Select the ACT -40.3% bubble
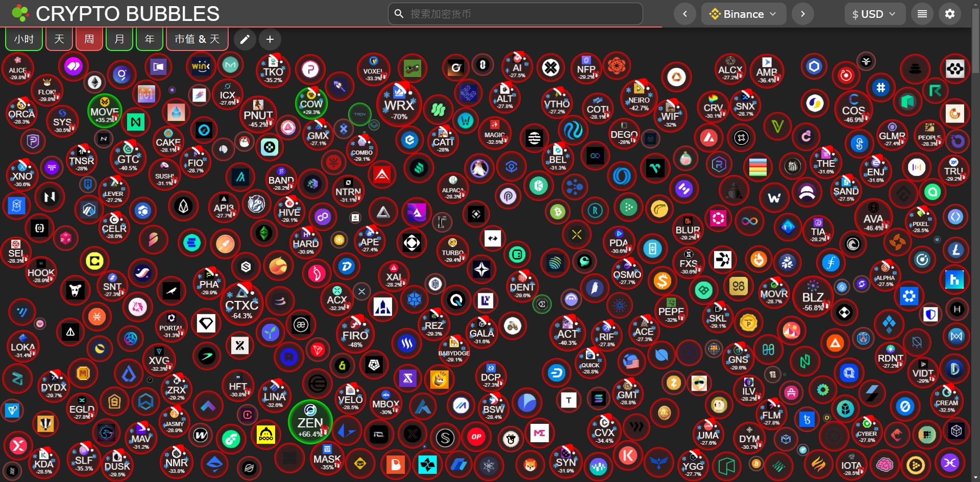 click(x=567, y=332)
